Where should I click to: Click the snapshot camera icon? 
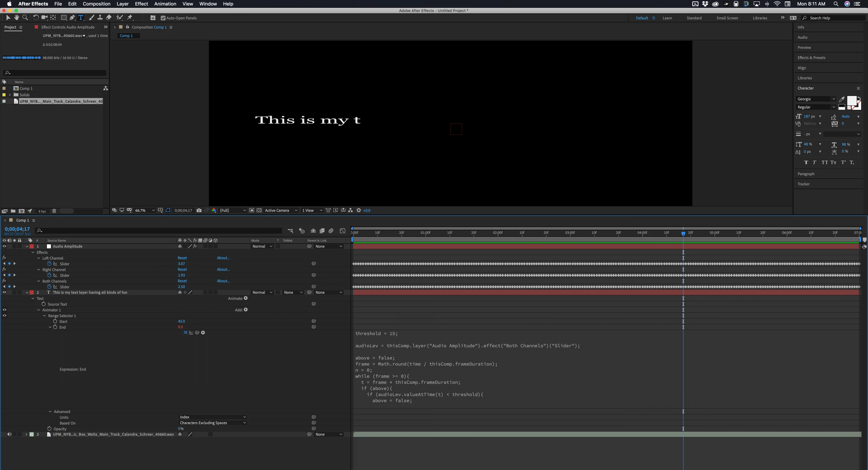[x=199, y=210]
